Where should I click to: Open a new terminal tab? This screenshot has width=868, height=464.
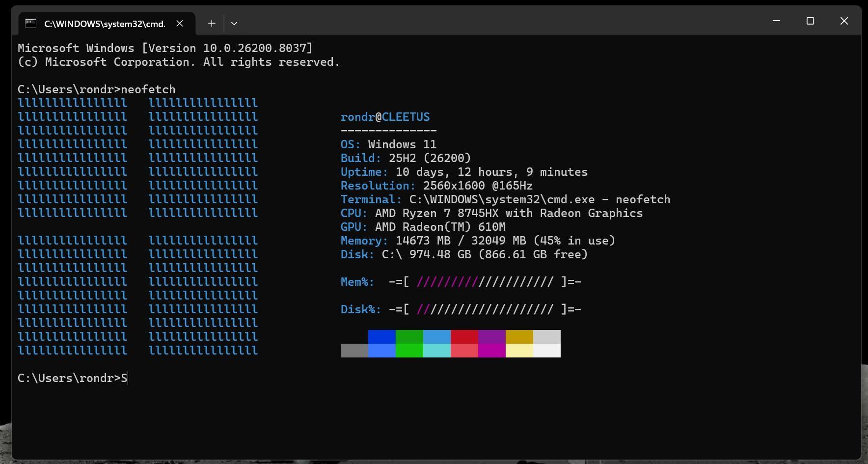(212, 24)
